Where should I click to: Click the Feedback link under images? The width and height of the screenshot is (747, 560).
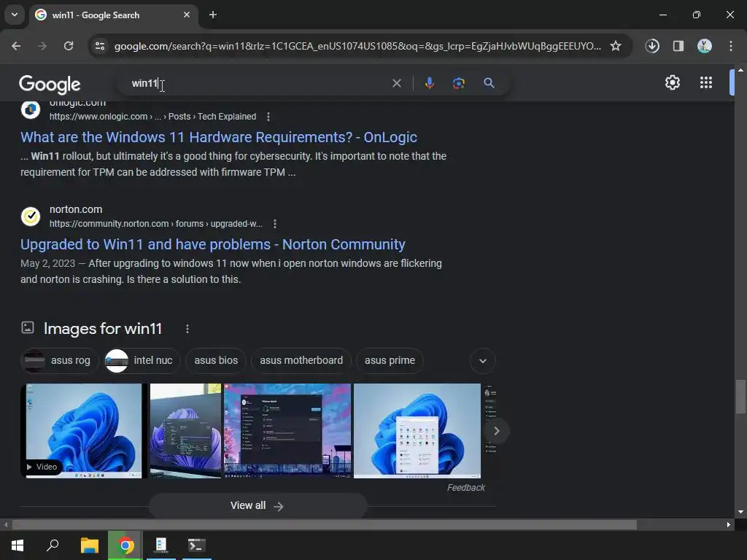click(466, 488)
